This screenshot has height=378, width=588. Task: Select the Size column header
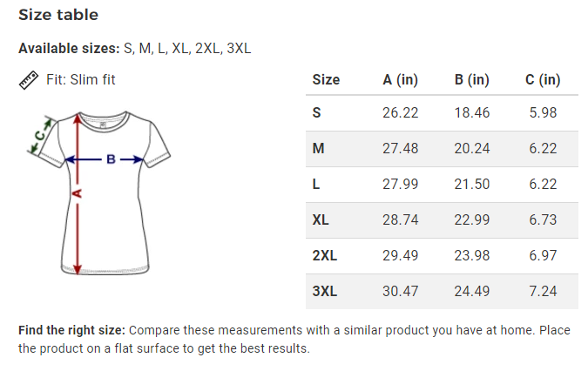(326, 80)
